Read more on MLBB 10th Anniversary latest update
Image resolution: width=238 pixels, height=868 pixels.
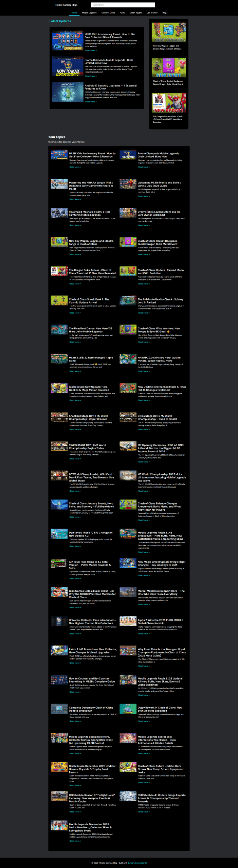pyautogui.click(x=91, y=51)
